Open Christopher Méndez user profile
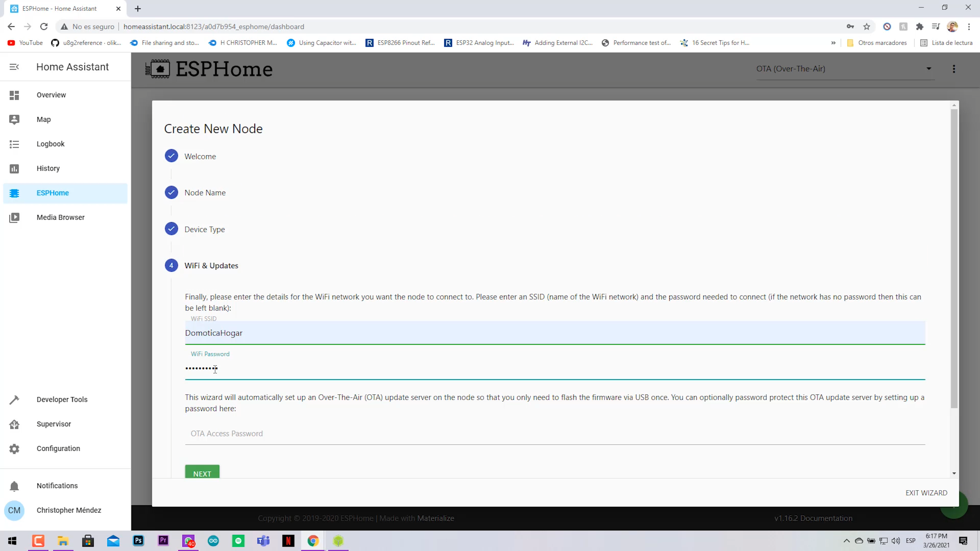 pos(65,510)
